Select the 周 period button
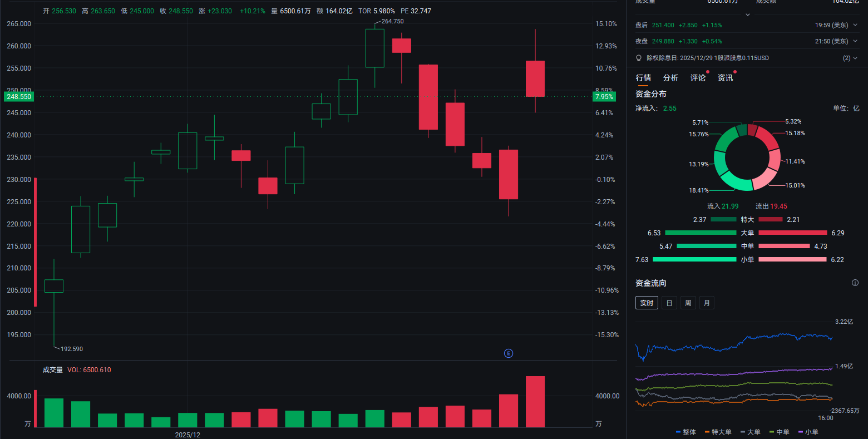The height and width of the screenshot is (439, 868). coord(688,303)
